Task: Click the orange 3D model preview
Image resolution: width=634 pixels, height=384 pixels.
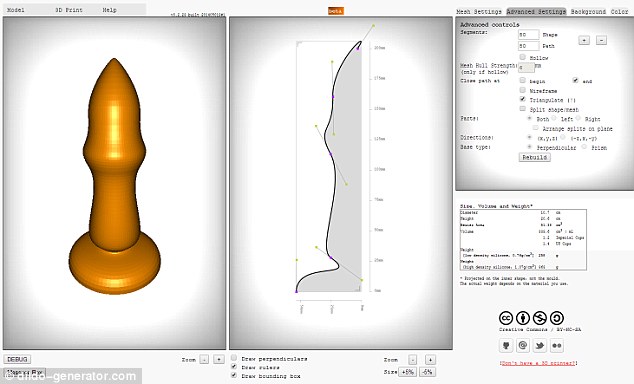Action: 114,176
